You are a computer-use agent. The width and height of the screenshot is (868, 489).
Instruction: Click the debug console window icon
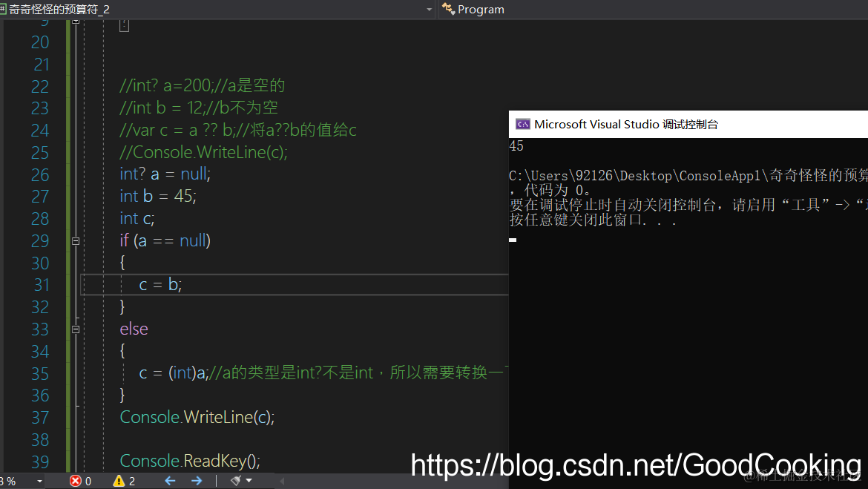522,124
